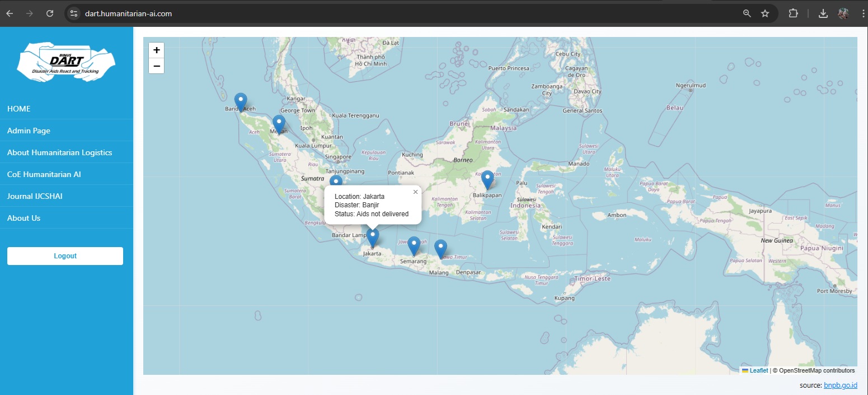Click the Leaflet attribution link
Image resolution: width=868 pixels, height=395 pixels.
758,370
